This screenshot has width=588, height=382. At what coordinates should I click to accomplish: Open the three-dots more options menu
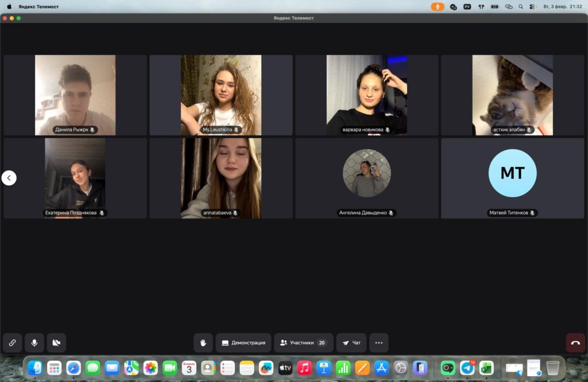[x=378, y=342]
